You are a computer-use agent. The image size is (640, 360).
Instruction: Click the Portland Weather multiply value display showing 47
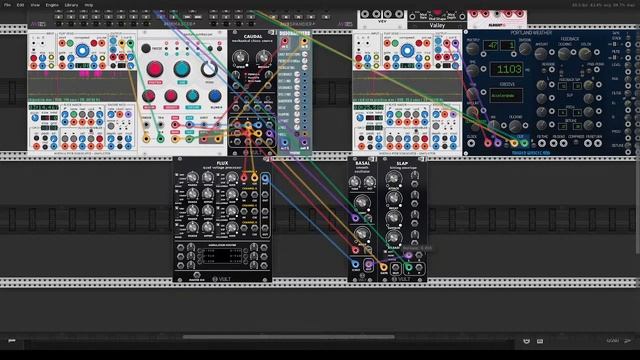492,45
